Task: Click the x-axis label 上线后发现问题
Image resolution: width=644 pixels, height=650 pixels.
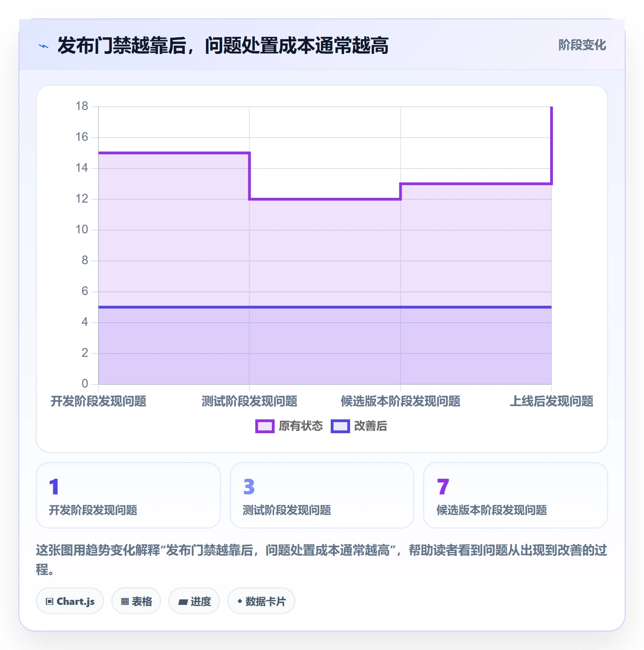Action: click(552, 401)
